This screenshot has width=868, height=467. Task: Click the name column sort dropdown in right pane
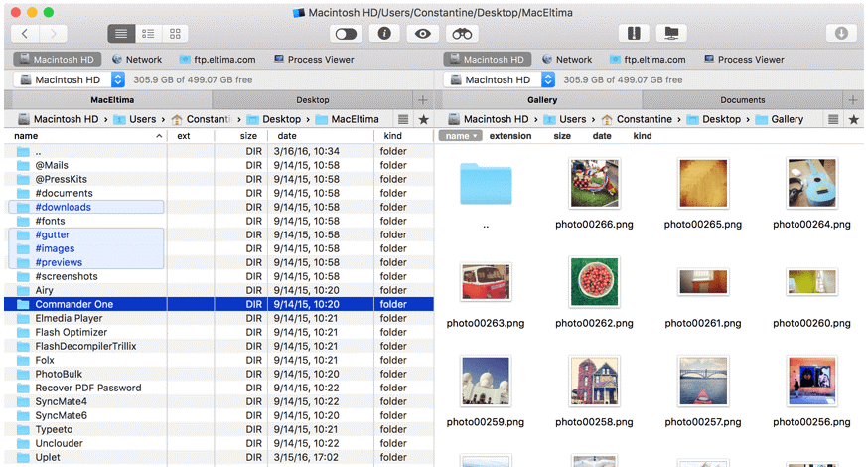(x=460, y=136)
